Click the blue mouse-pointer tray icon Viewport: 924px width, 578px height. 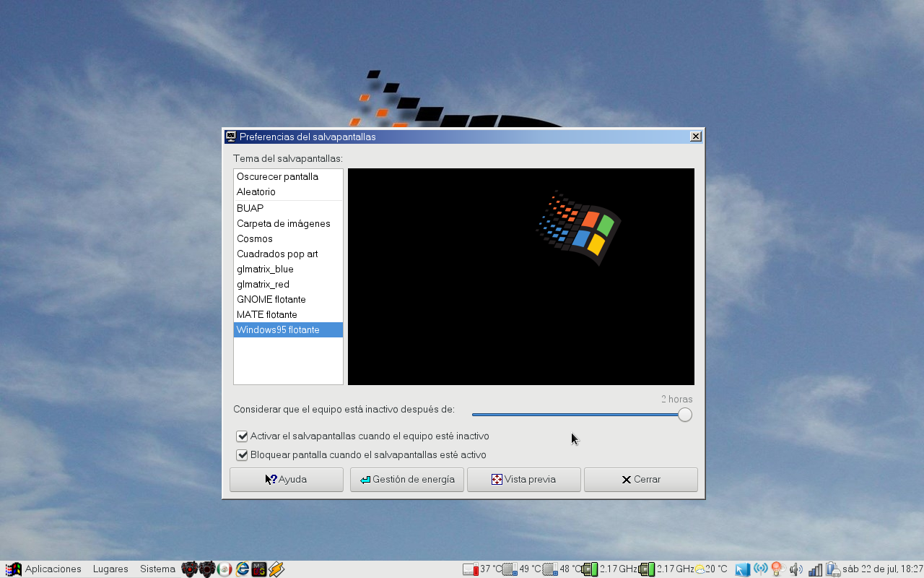pos(743,569)
